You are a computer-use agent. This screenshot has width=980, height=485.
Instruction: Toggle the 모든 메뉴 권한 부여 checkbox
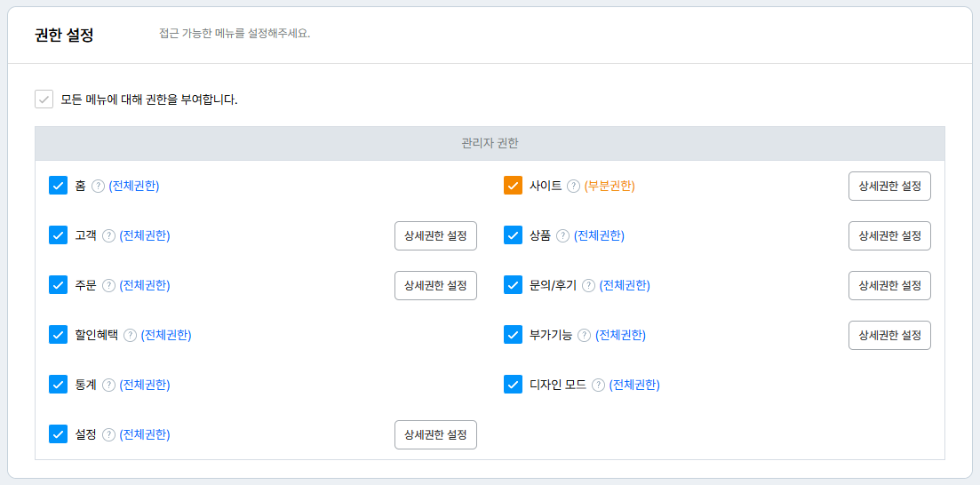pos(44,99)
